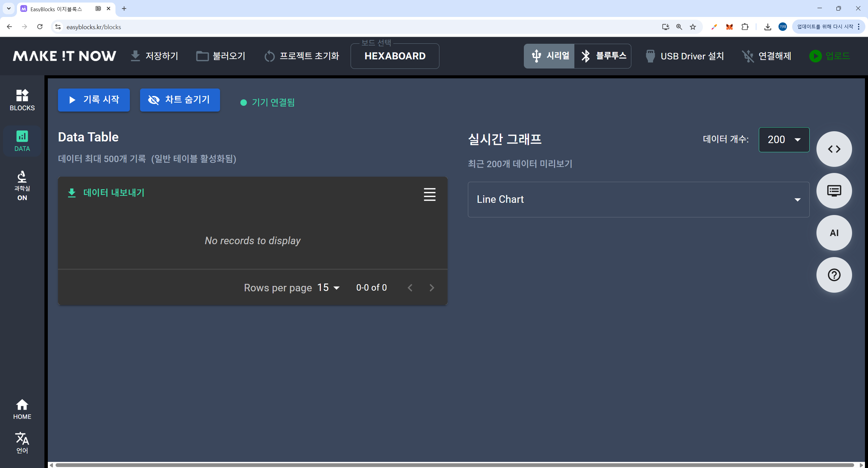This screenshot has height=468, width=868.
Task: Open the BLOCKS sidebar view
Action: tap(22, 100)
